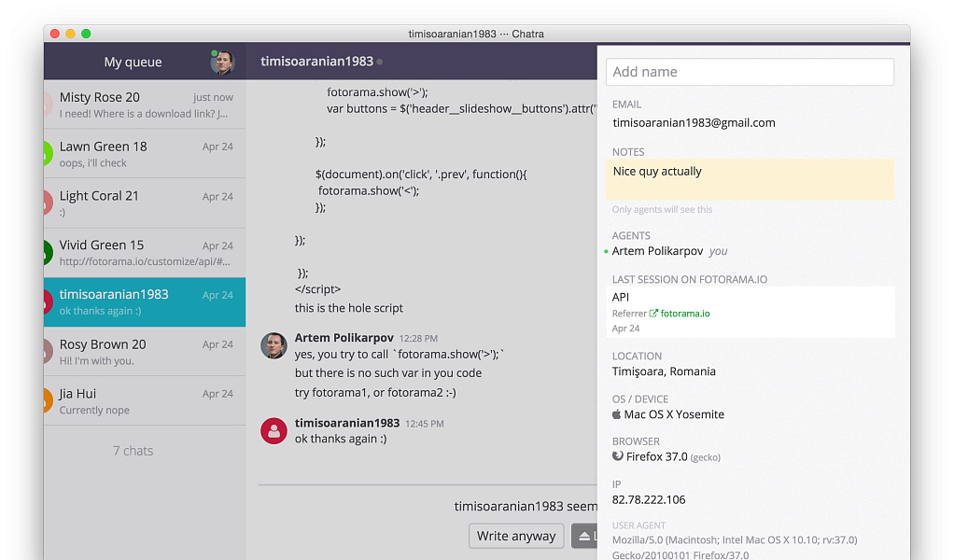
Task: Click the 12:28 PM timestamp
Action: 418,338
